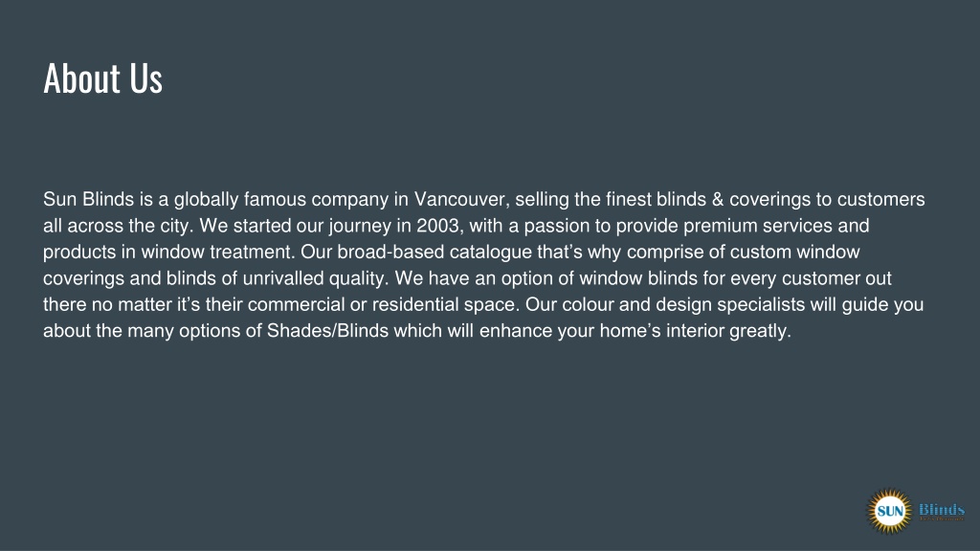Click the word globally in first line
This screenshot has height=551, width=980.
coord(207,200)
